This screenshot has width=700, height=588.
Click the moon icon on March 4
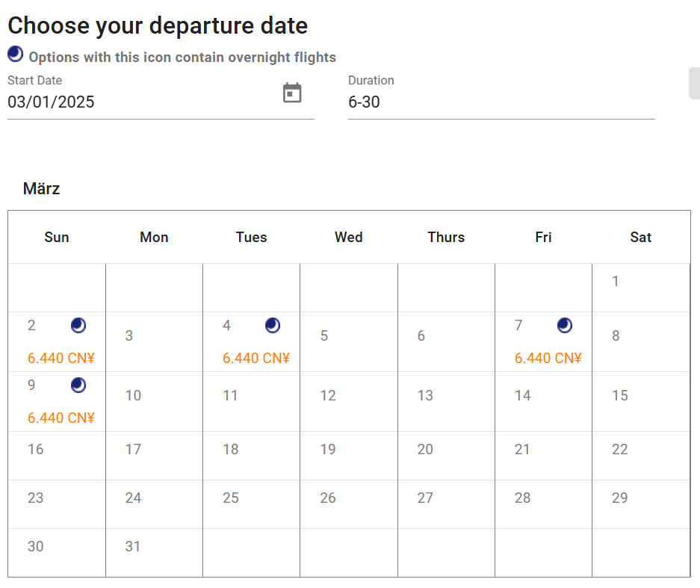(273, 326)
